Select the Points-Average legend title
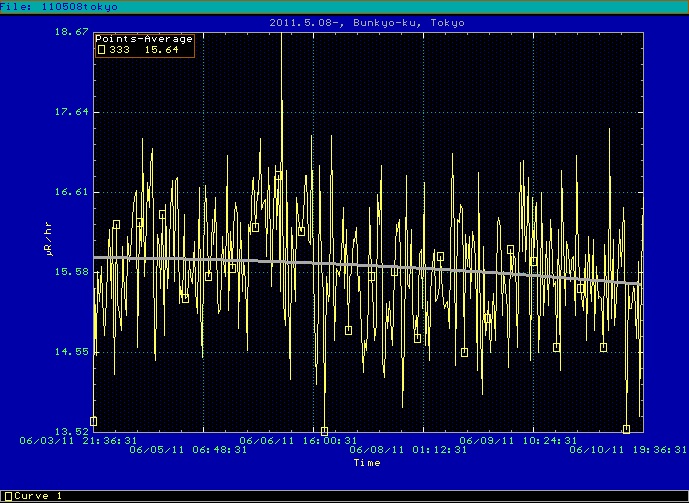The image size is (689, 503). tap(144, 39)
